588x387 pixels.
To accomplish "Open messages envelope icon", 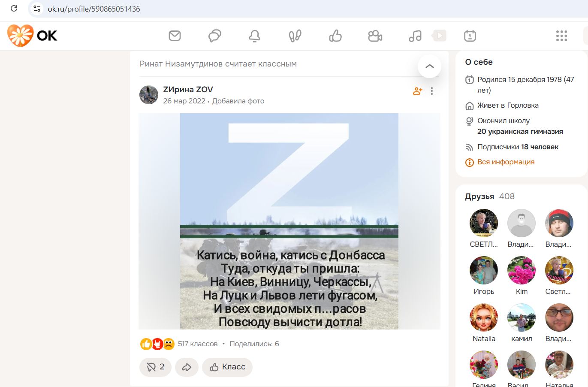I will [175, 36].
